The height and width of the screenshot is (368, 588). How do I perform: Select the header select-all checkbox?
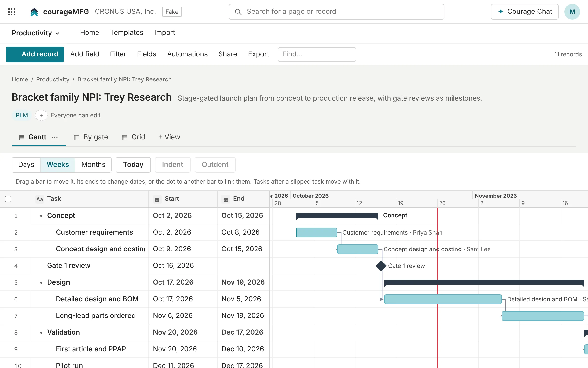click(8, 199)
